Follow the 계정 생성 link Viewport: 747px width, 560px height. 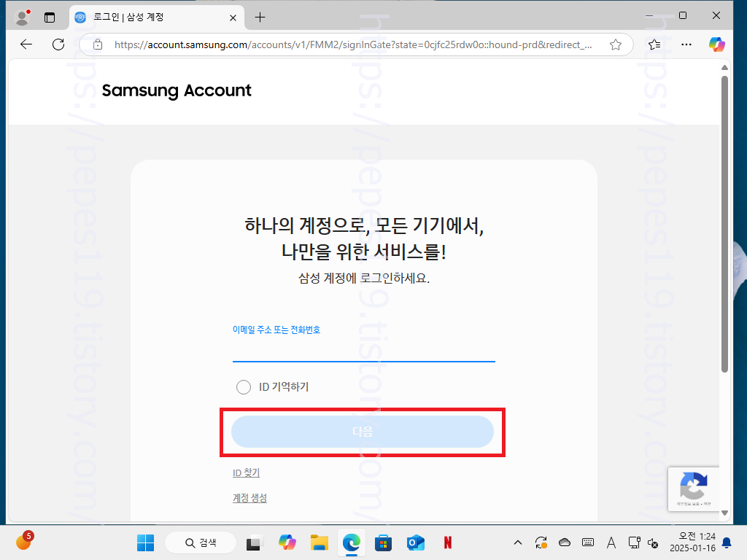pos(249,498)
